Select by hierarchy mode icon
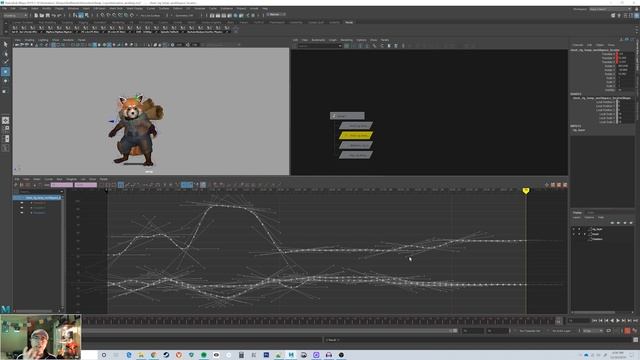Screen dimensions: 640x360 coord(75,16)
